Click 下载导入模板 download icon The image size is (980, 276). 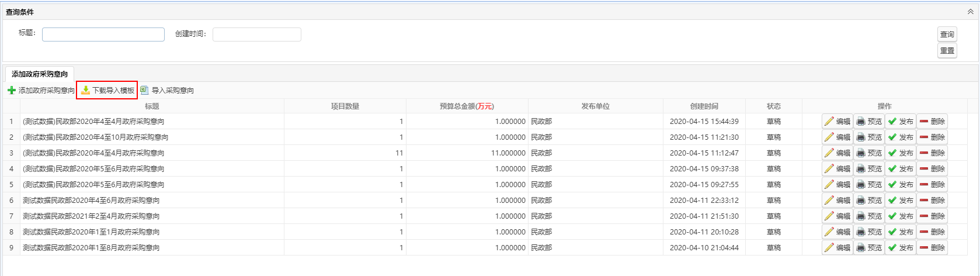[x=85, y=91]
